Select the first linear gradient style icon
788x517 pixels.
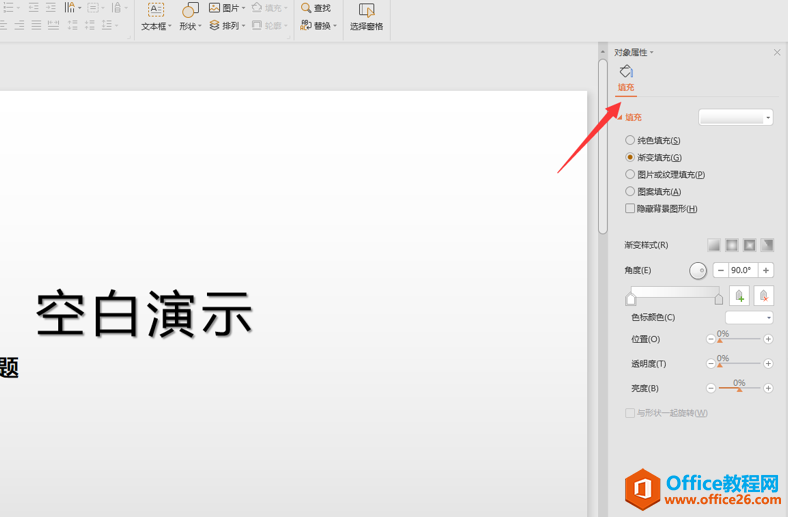(713, 245)
